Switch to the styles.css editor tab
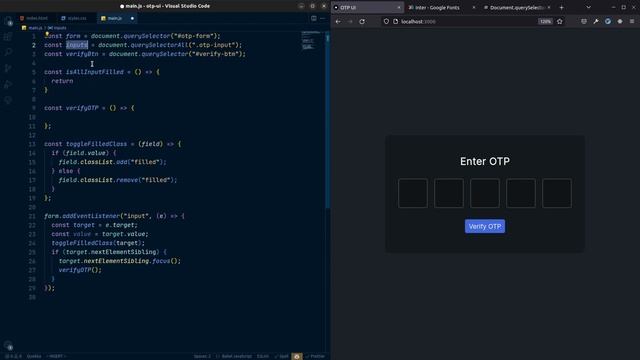Image resolution: width=640 pixels, height=360 pixels. (x=74, y=18)
